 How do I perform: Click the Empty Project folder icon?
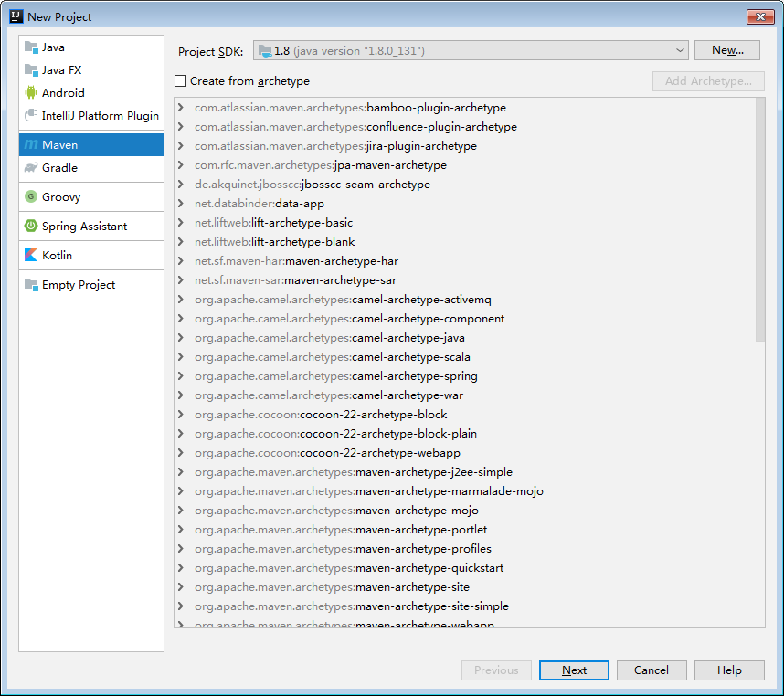31,285
